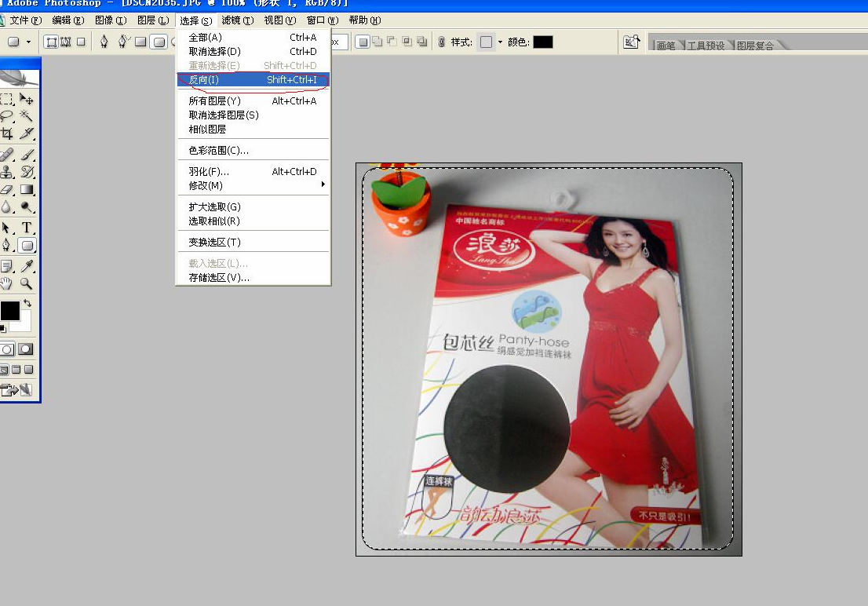Select the Gradient tool
Image resolution: width=868 pixels, height=606 pixels.
click(26, 189)
